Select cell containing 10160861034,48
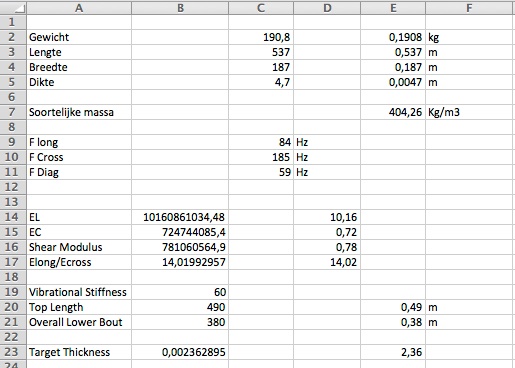Screen dimensions: 515x368 pyautogui.click(x=180, y=217)
